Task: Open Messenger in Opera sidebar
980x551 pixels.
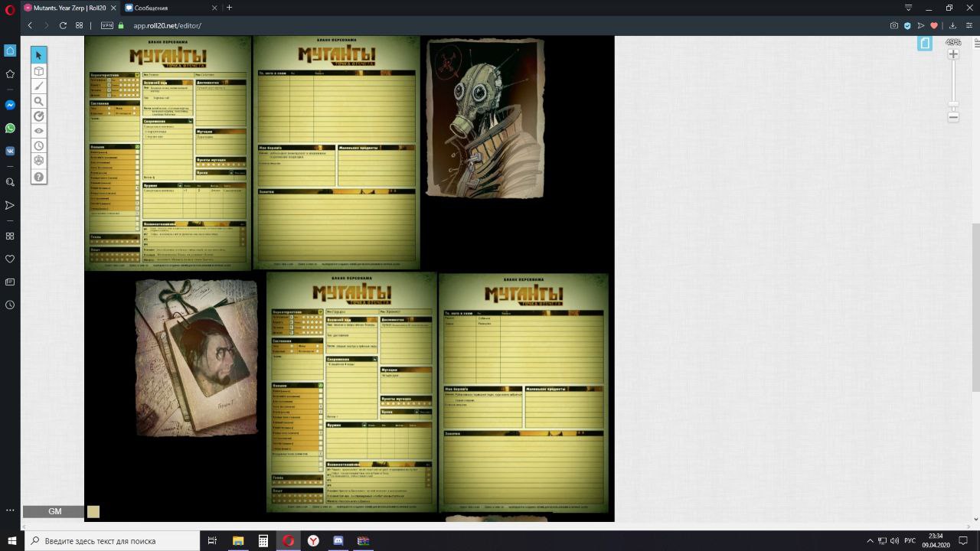Action: click(x=10, y=105)
